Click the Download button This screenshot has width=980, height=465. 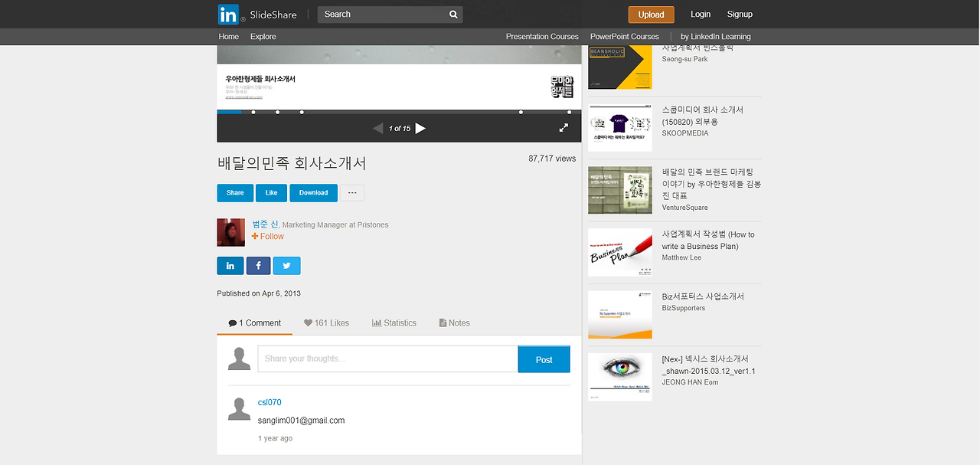tap(313, 193)
